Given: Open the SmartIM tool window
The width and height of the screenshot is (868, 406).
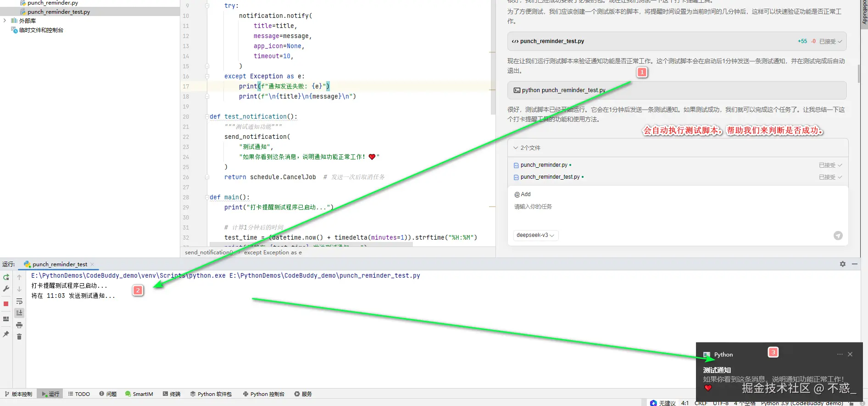Looking at the screenshot, I should pos(139,394).
